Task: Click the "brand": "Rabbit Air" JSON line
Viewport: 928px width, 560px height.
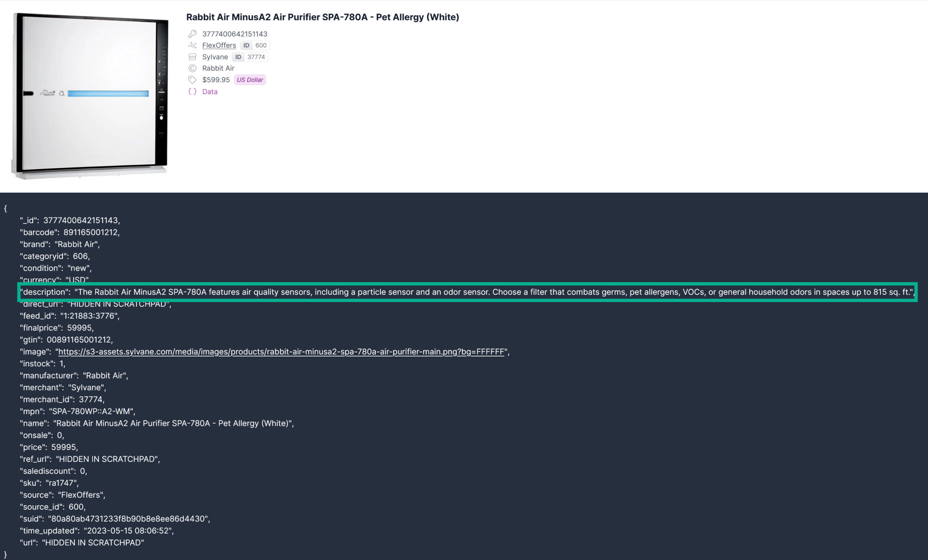Action: click(60, 244)
